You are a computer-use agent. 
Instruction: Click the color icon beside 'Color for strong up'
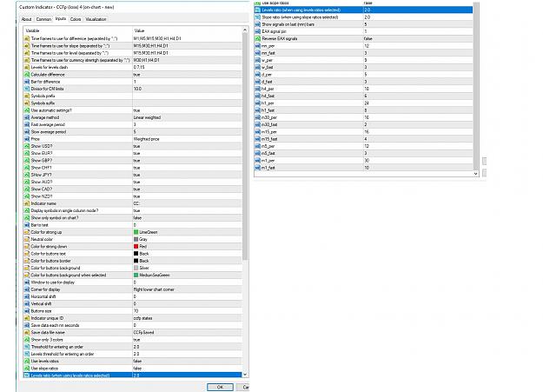click(x=27, y=232)
